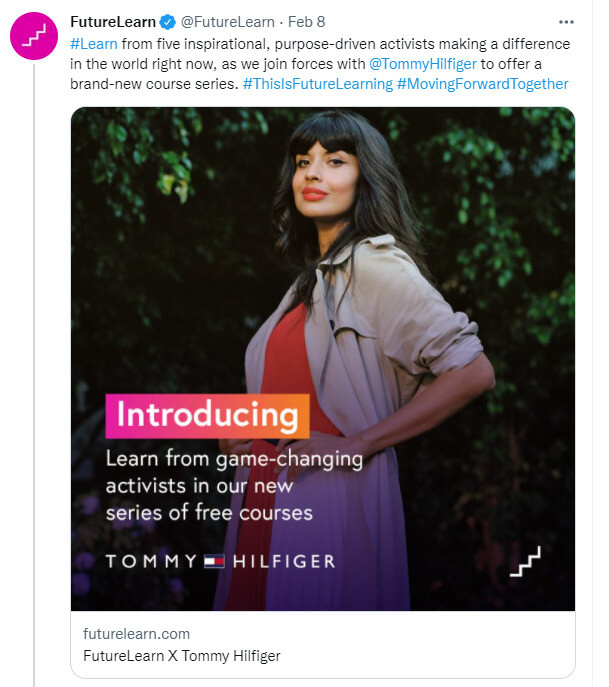Click the blue verified badge

167,23
